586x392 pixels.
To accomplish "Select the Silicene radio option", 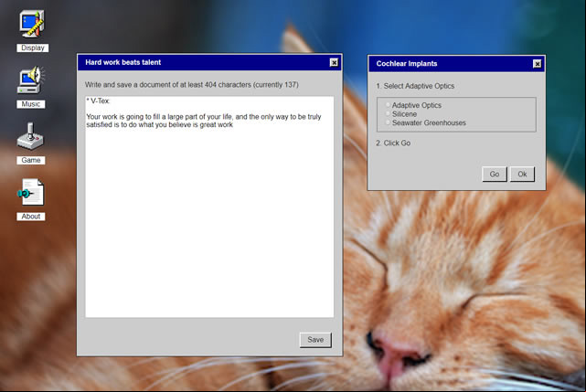I will click(388, 113).
